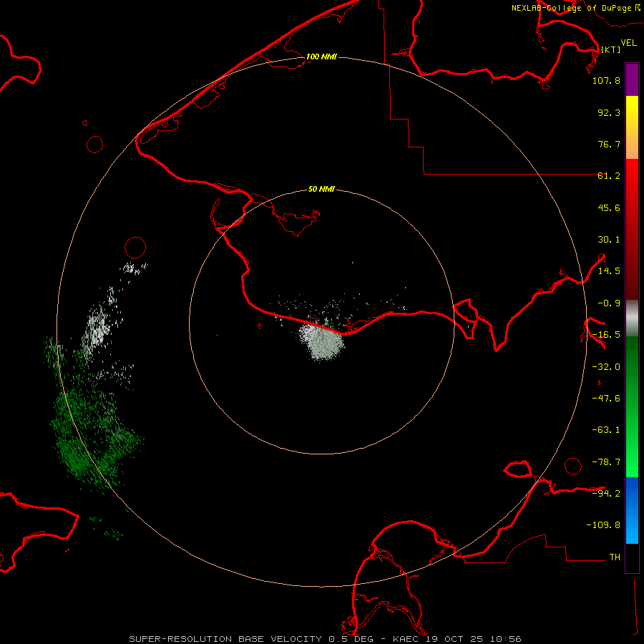Image resolution: width=644 pixels, height=644 pixels.
Task: Click the -78.7 scale value
Action: click(606, 462)
